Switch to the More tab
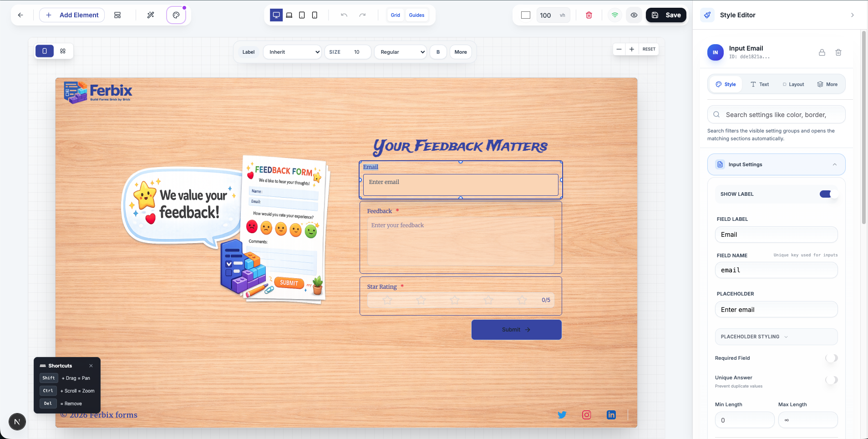Image resolution: width=868 pixels, height=439 pixels. click(x=827, y=84)
